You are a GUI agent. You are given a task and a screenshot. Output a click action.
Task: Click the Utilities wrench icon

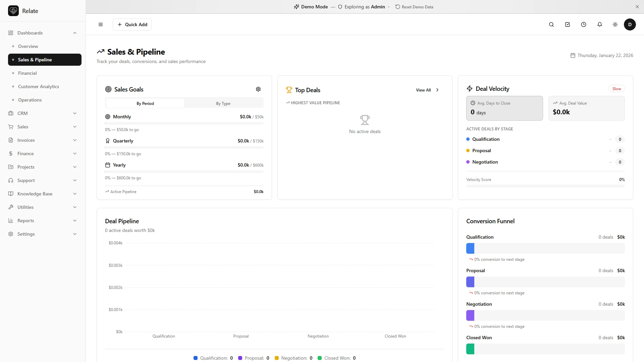tap(11, 207)
